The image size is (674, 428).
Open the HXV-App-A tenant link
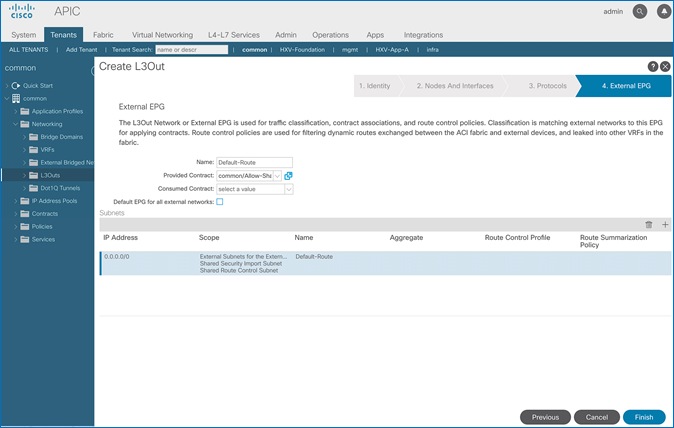point(392,50)
